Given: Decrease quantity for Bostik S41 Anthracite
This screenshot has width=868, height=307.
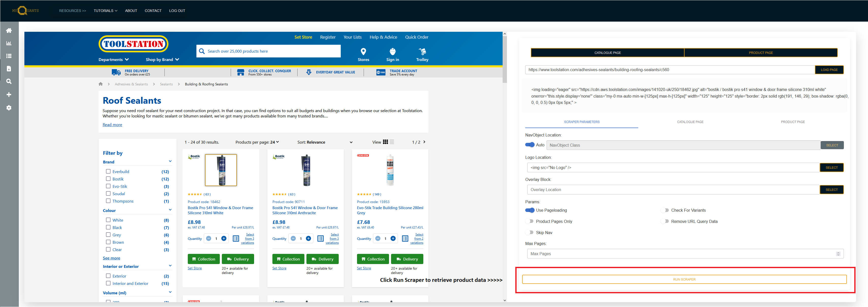Looking at the screenshot, I should point(293,239).
